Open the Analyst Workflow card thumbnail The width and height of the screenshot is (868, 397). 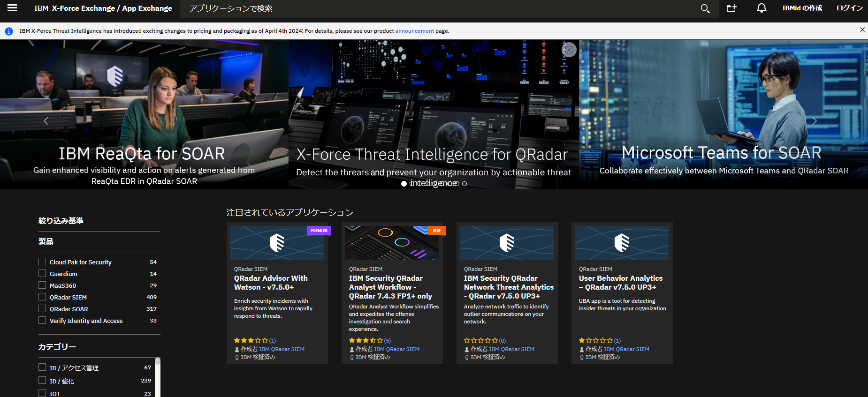point(392,243)
